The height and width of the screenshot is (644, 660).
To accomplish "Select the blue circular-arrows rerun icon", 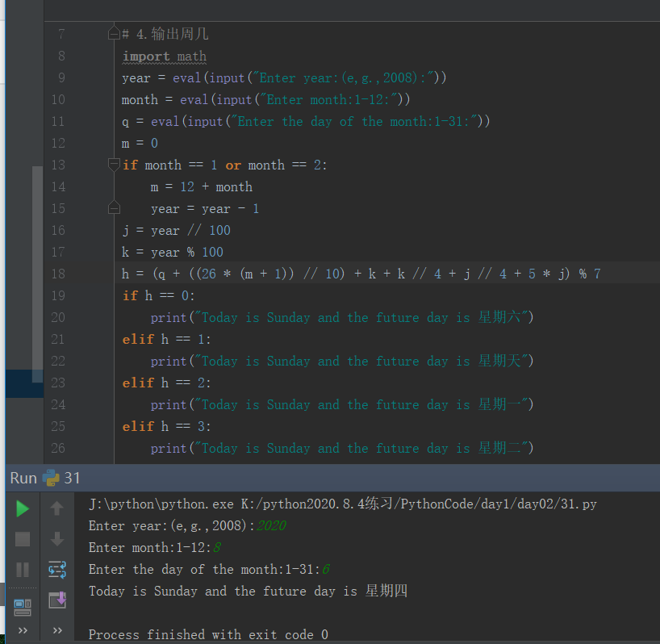I will pyautogui.click(x=56, y=569).
